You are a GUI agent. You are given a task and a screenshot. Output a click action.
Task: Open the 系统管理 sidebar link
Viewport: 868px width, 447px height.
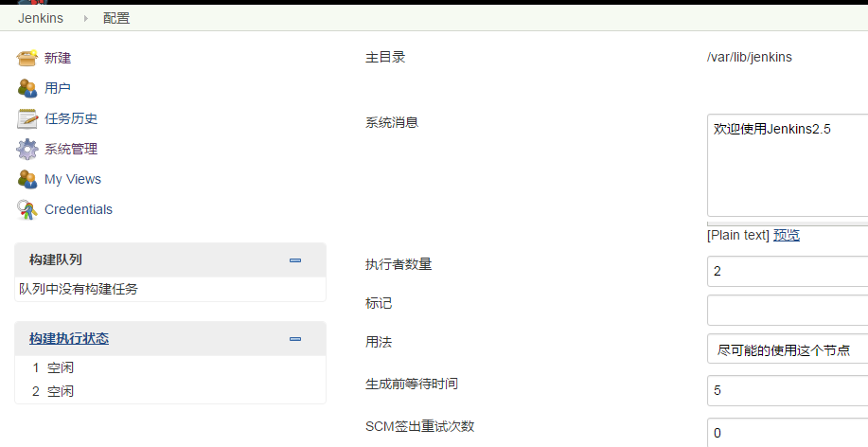click(x=71, y=149)
